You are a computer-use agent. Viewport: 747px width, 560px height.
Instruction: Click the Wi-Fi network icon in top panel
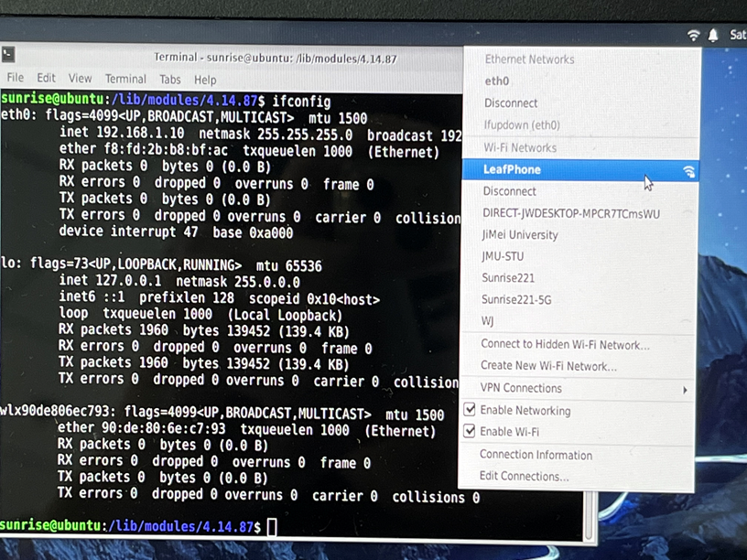pyautogui.click(x=693, y=35)
